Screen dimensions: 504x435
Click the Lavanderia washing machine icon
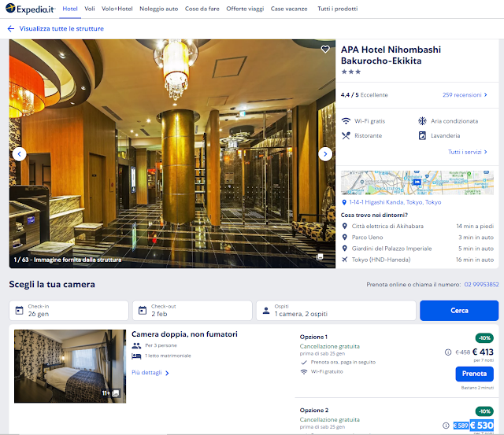[x=422, y=135]
